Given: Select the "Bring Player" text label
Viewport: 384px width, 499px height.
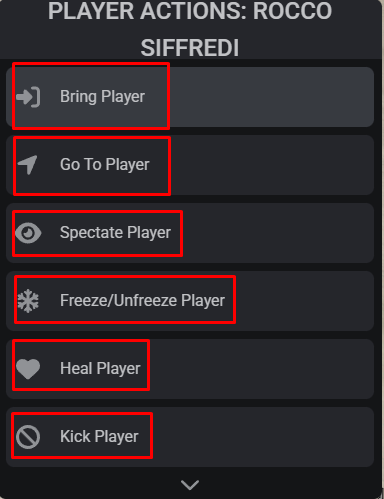Looking at the screenshot, I should pyautogui.click(x=102, y=97).
